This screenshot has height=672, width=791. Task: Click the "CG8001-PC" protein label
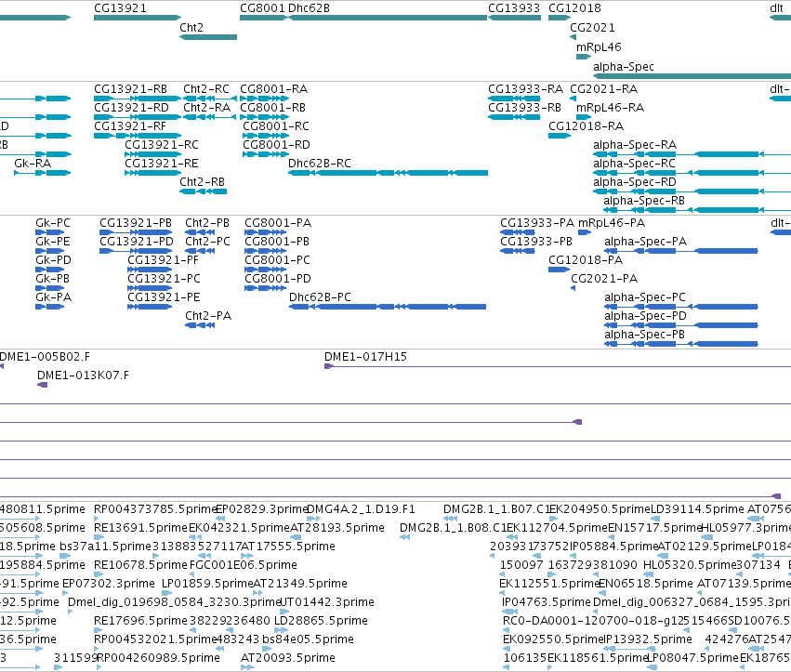tap(278, 260)
